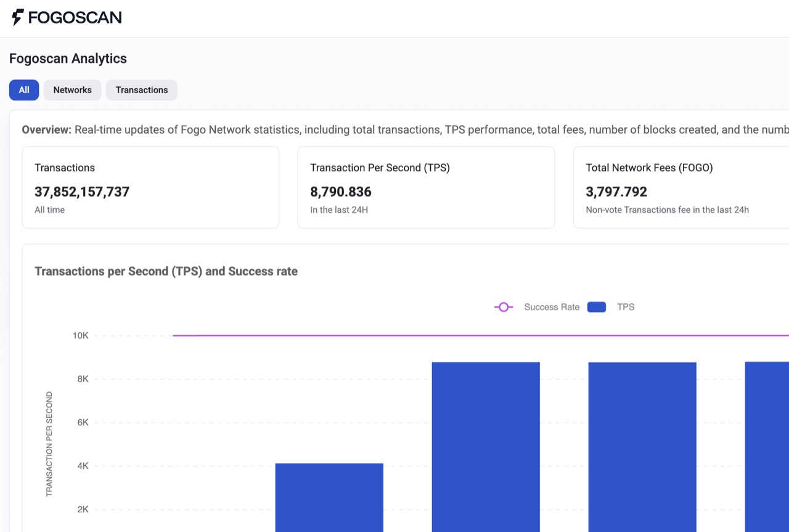
Task: Select the All filter tab
Action: (x=24, y=90)
